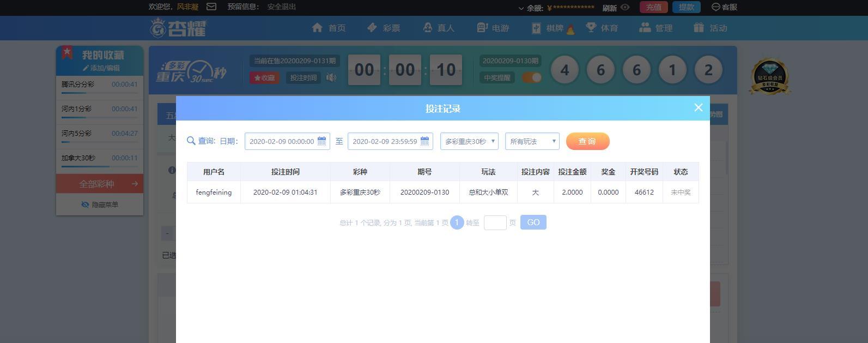Image resolution: width=868 pixels, height=343 pixels.
Task: Click 添加/编辑 favorites edit link
Action: (101, 68)
